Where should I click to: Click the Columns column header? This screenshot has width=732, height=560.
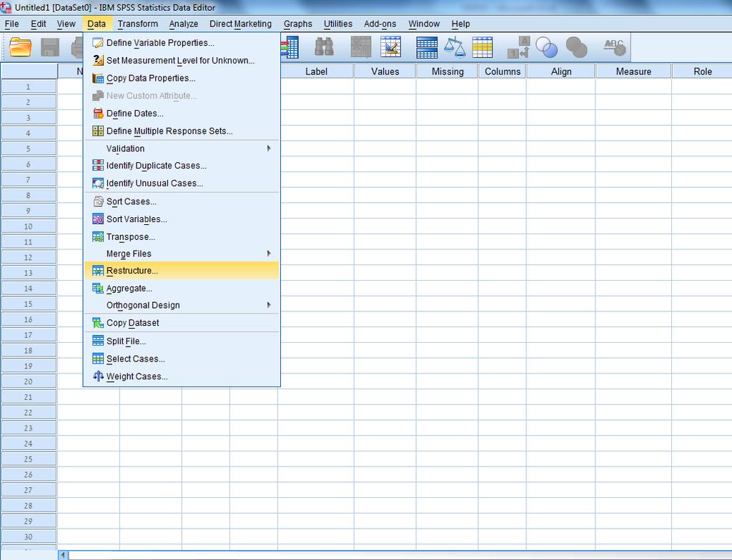(503, 71)
